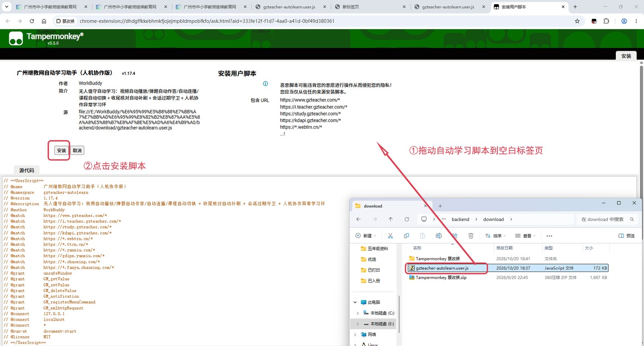
Task: Click Chrome's back navigation arrow
Action: point(8,21)
